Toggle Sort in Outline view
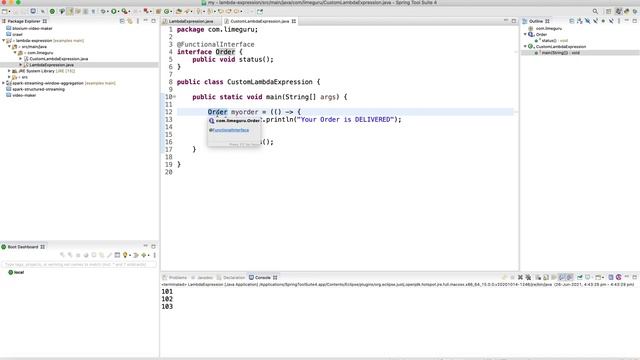This screenshot has height=360, width=640. tap(580, 21)
